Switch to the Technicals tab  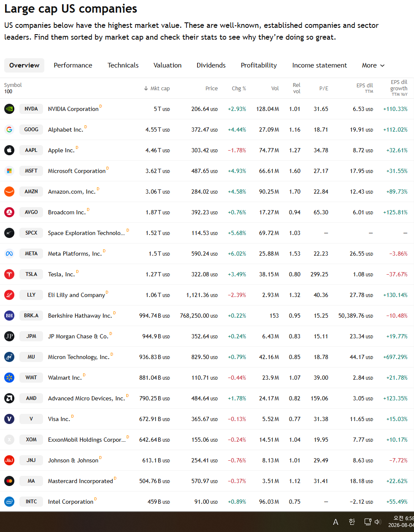[123, 65]
